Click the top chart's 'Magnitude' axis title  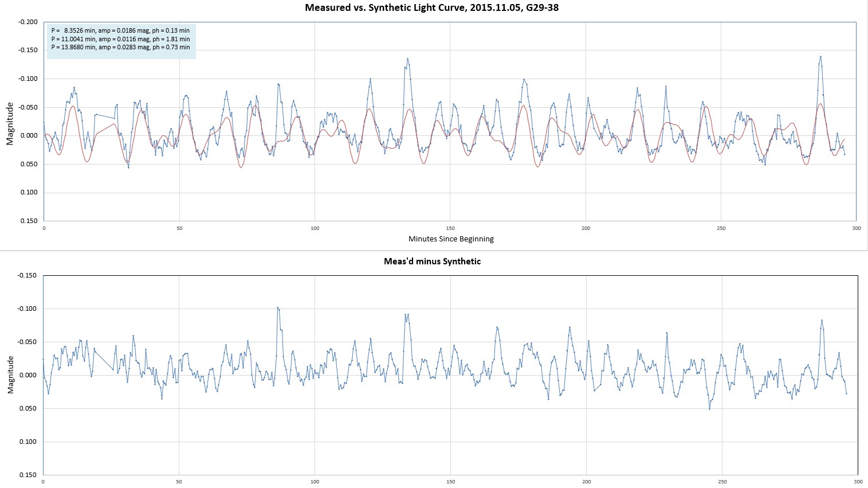tap(10, 123)
